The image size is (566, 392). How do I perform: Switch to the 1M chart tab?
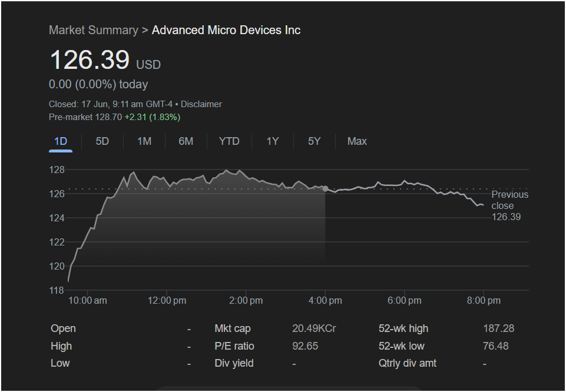pos(144,141)
